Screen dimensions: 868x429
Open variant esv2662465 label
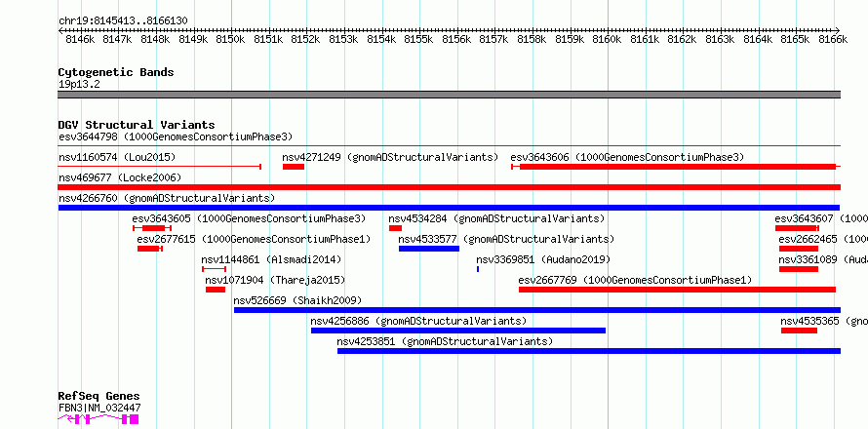click(x=823, y=239)
